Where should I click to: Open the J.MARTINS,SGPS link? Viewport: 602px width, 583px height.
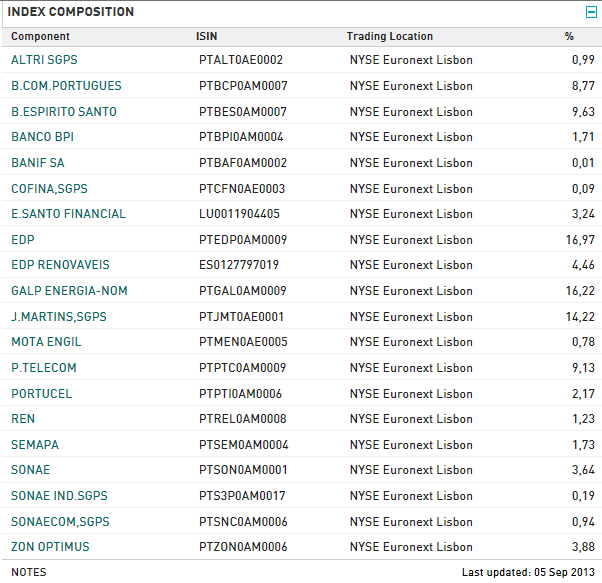58,317
